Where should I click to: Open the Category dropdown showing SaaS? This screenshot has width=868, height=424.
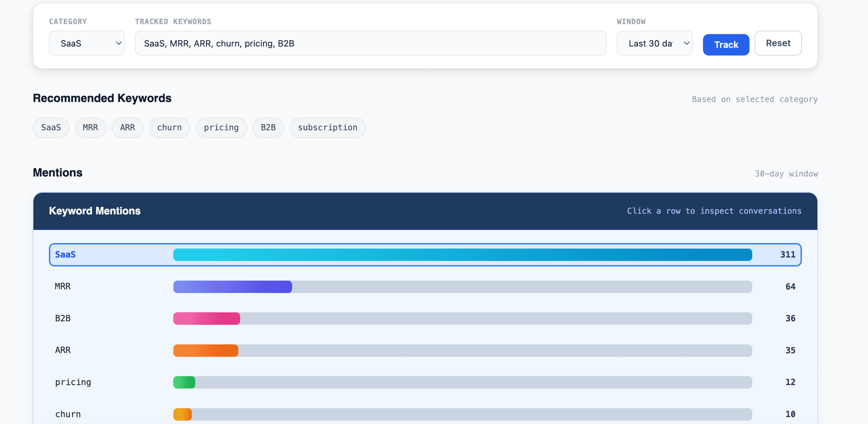87,43
